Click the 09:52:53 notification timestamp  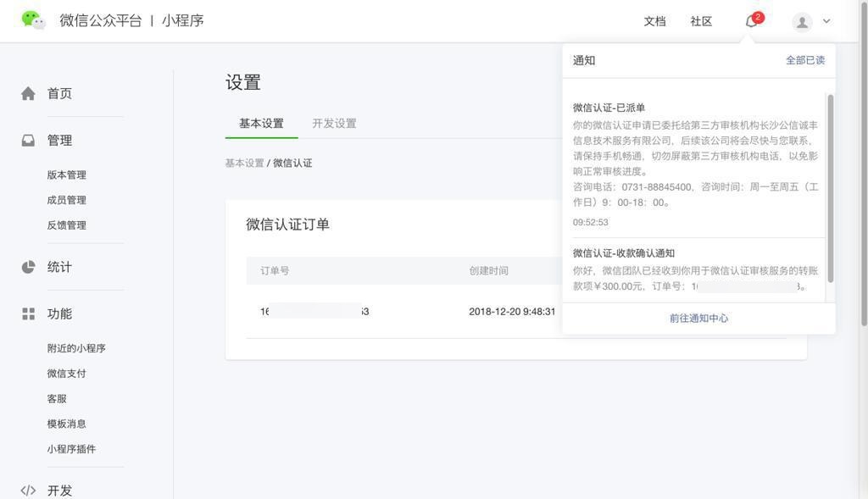[x=590, y=223]
